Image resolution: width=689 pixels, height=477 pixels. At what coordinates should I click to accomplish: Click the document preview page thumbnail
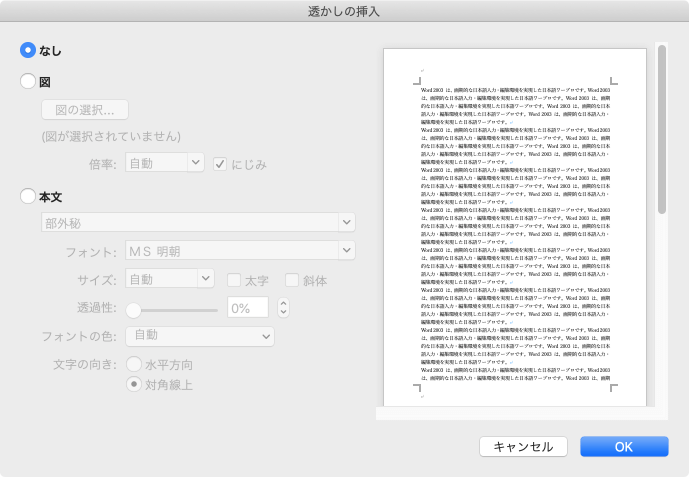[515, 227]
